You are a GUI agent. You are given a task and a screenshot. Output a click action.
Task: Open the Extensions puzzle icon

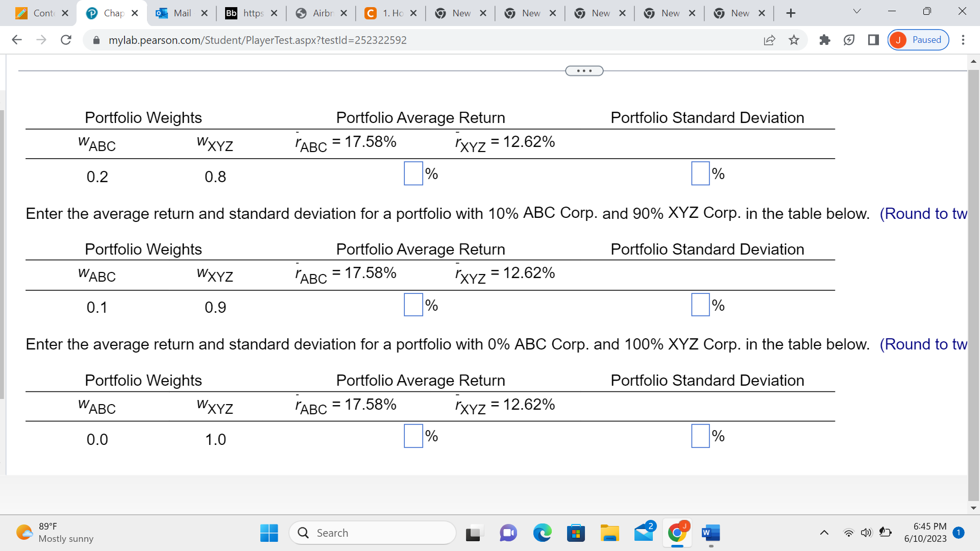(x=824, y=40)
